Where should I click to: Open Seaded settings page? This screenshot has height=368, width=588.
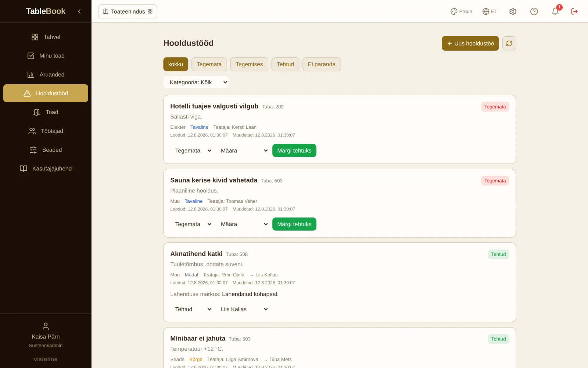coord(46,150)
